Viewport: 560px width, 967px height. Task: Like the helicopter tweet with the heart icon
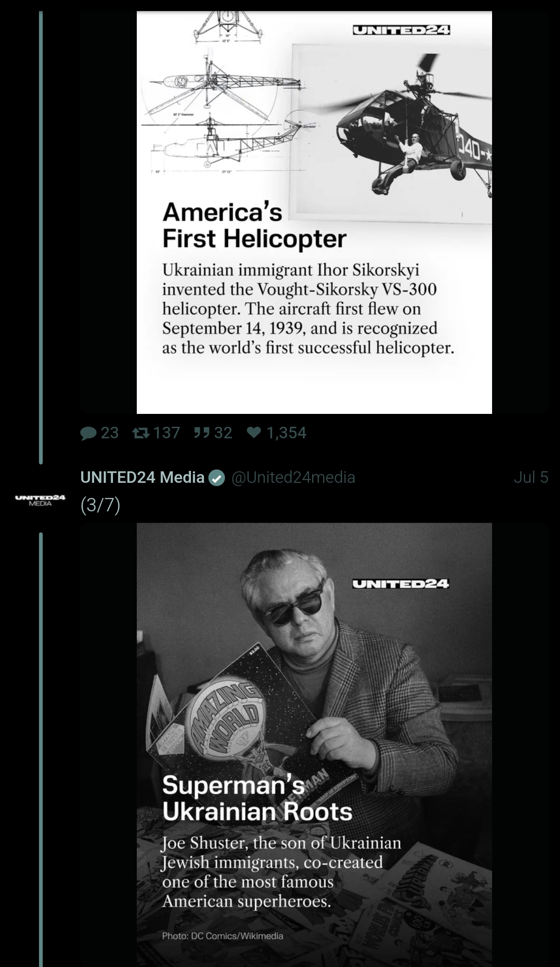point(254,433)
